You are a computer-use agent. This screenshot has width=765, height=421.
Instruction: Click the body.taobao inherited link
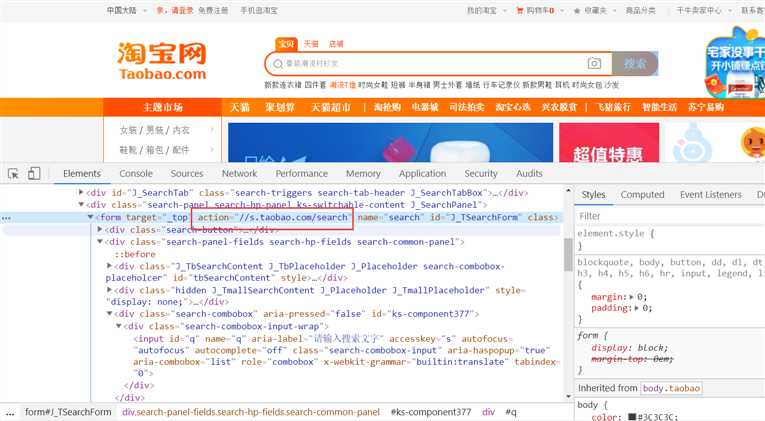click(x=671, y=388)
